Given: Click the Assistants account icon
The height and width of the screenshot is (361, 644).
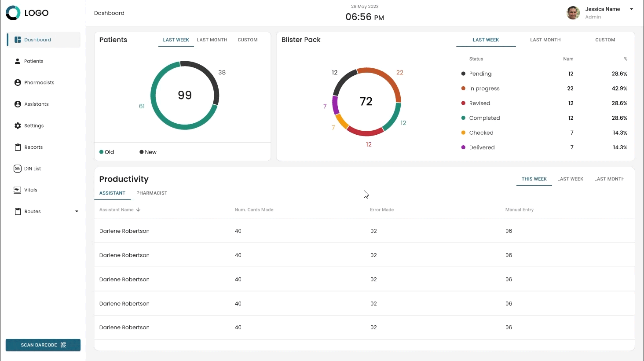Looking at the screenshot, I should [x=18, y=104].
